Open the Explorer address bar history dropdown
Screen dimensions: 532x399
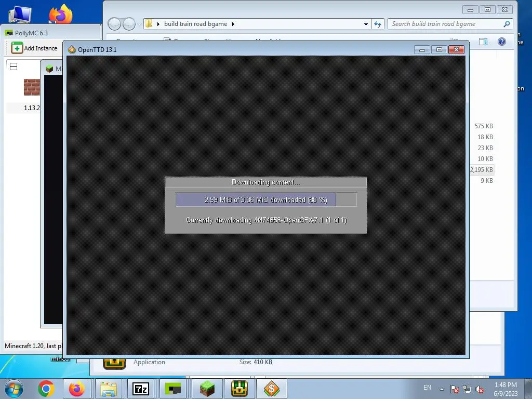[366, 24]
